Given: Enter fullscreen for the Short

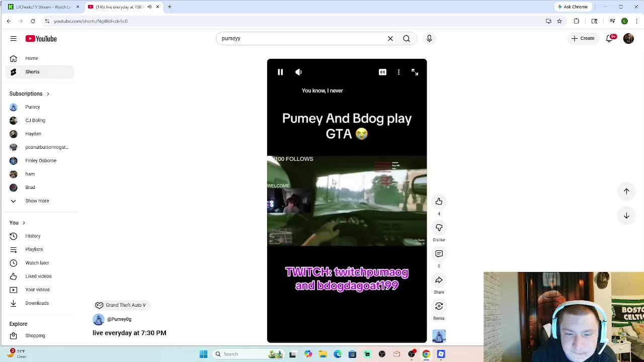Looking at the screenshot, I should (415, 72).
